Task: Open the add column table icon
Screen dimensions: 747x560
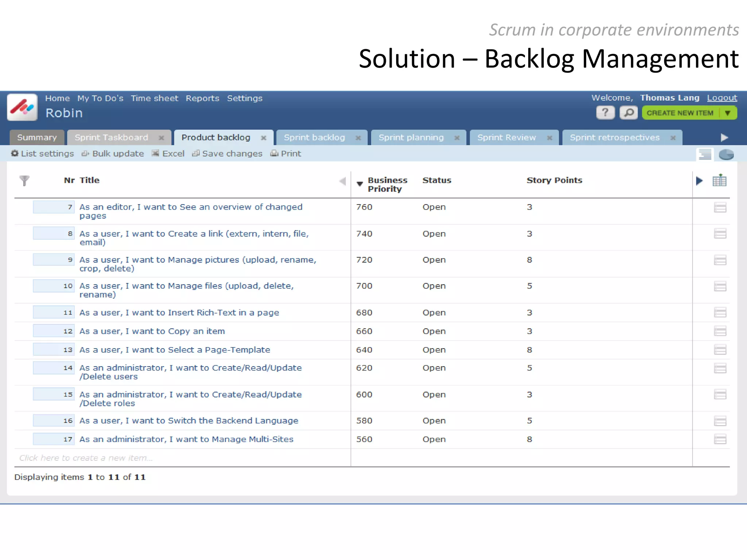Action: coord(719,180)
